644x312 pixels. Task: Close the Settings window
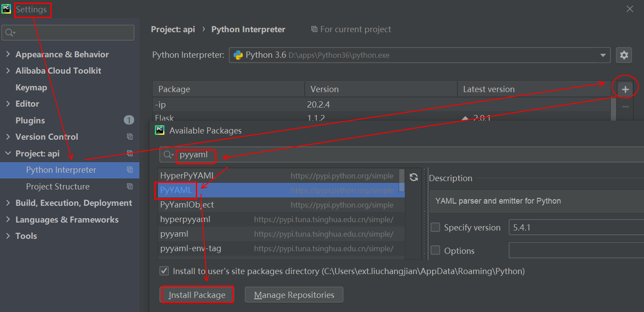tap(630, 9)
